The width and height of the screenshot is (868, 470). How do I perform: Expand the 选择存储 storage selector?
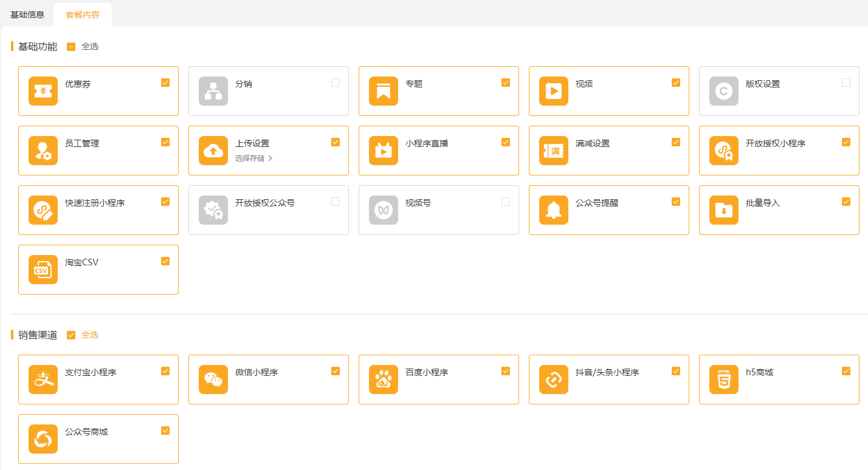[x=253, y=158]
